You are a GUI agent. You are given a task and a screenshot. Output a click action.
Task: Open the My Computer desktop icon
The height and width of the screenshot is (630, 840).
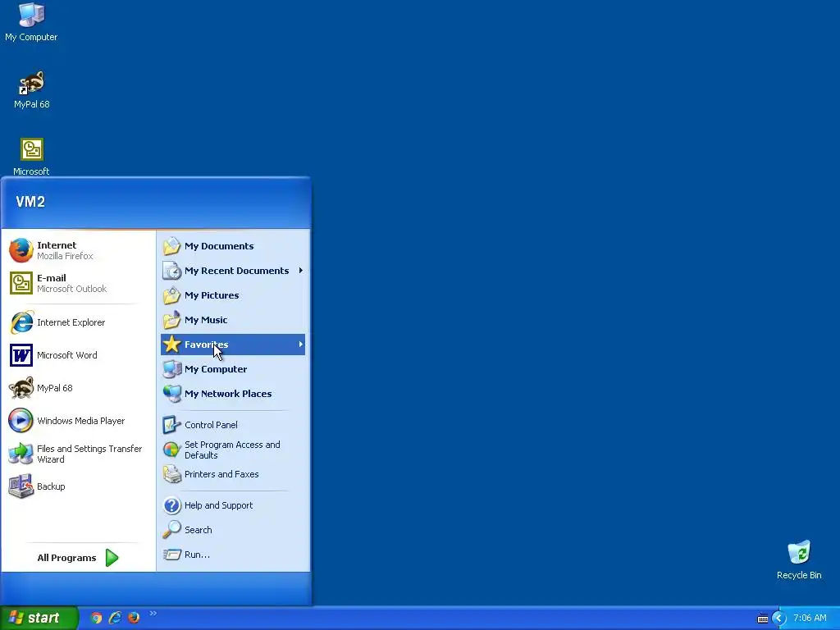click(31, 21)
